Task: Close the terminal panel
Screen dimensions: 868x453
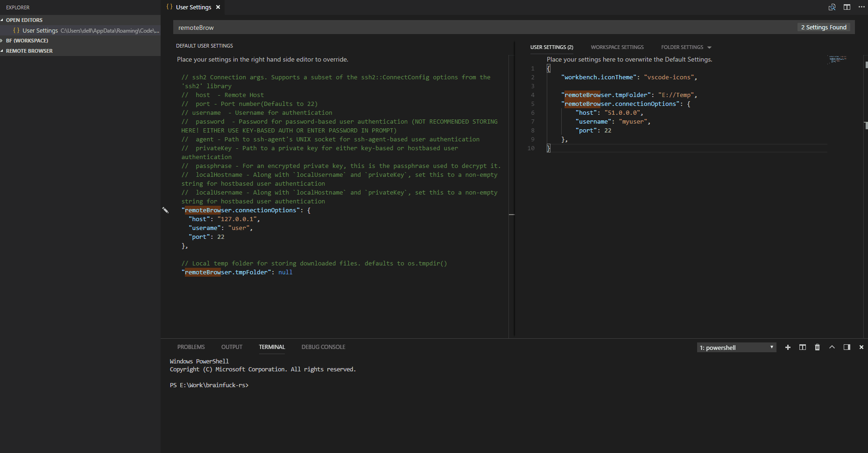Action: 861,347
